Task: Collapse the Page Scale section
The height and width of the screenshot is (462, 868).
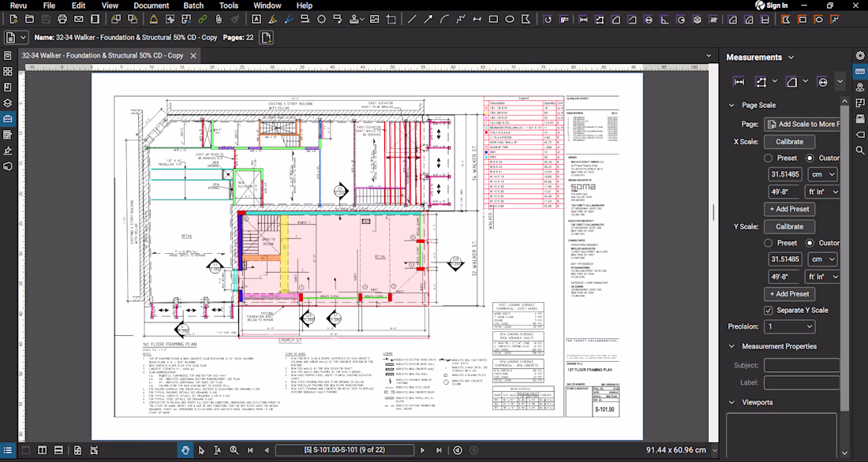Action: pos(731,105)
